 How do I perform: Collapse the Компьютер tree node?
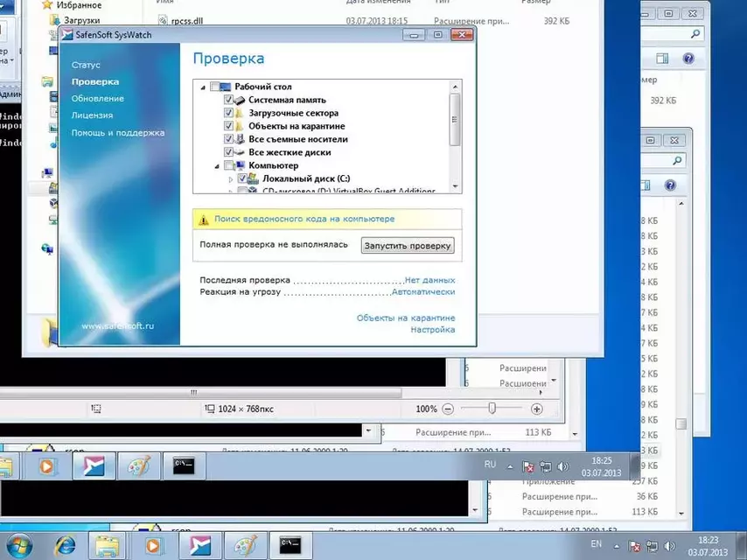217,166
